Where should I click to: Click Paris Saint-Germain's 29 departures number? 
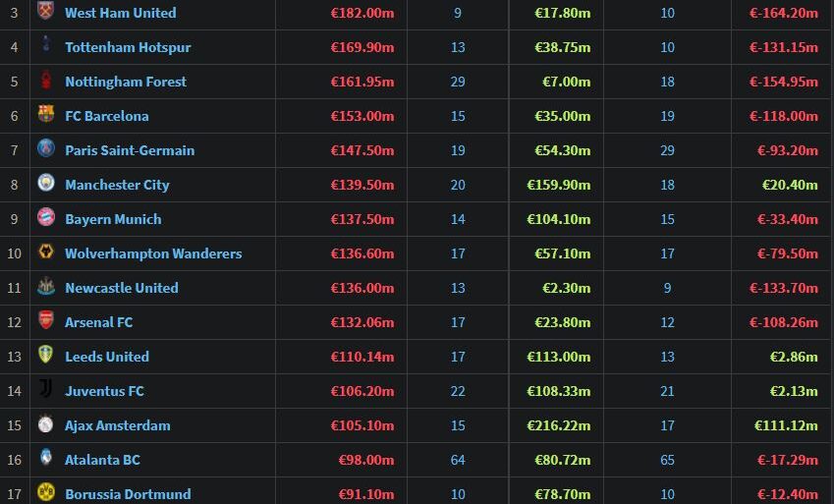[668, 150]
